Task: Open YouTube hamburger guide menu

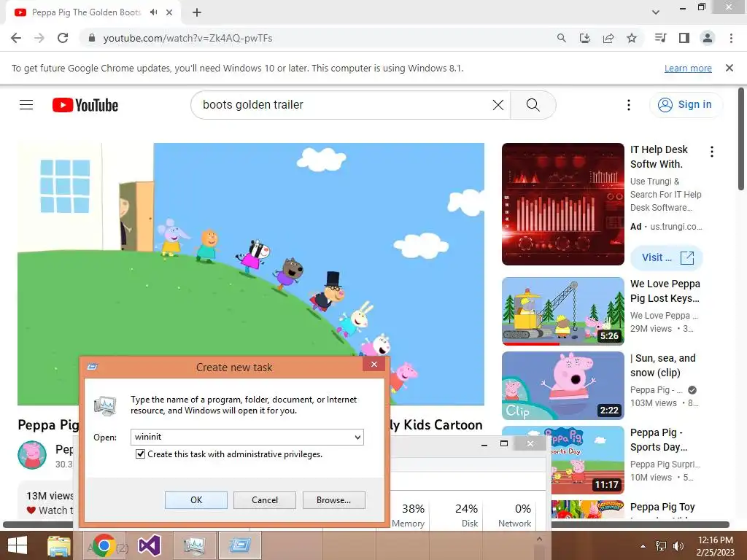Action: (x=26, y=105)
